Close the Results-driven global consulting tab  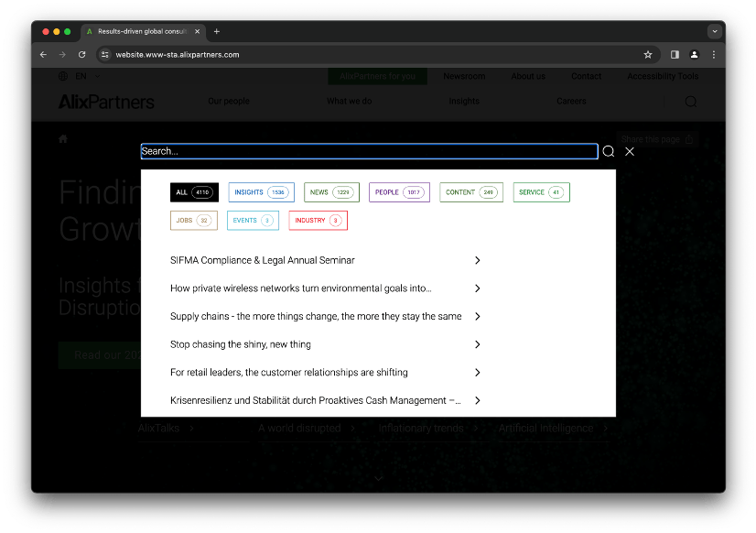coord(197,31)
